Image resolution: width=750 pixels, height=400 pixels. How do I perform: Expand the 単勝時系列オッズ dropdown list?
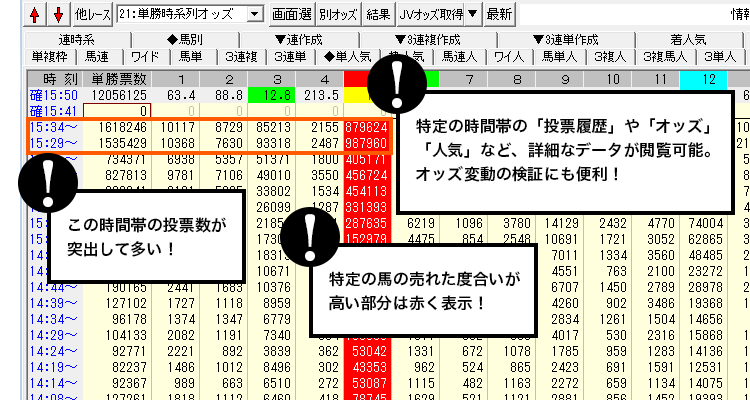coord(255,14)
